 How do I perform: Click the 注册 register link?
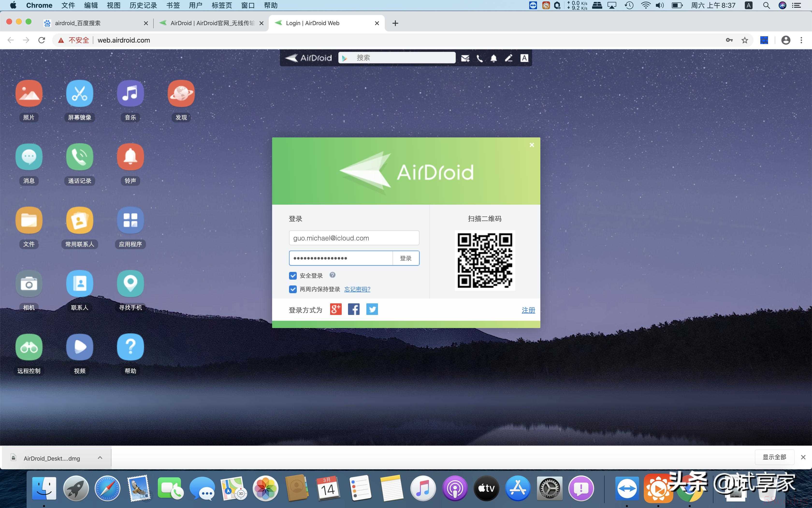[528, 310]
